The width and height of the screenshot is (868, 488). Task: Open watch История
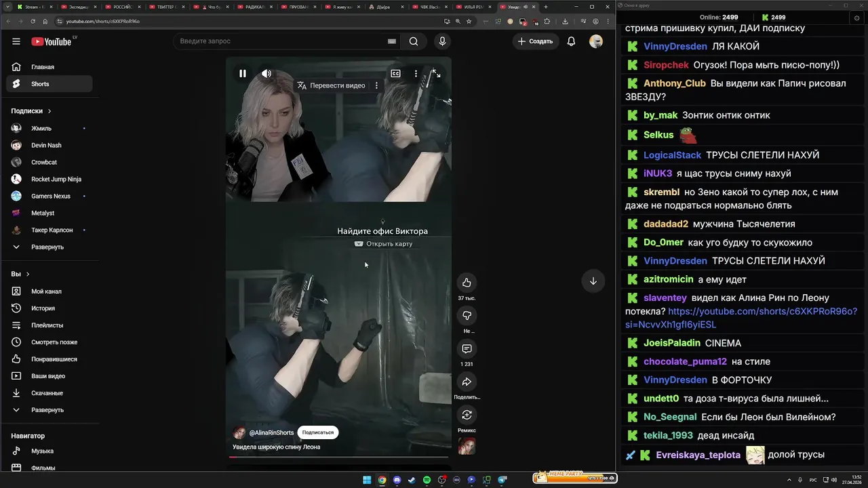coord(50,308)
